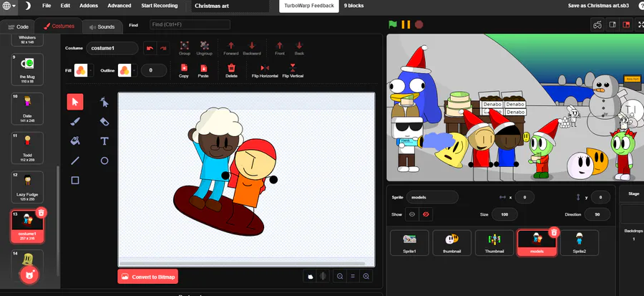Open the Edit menu
This screenshot has width=644, height=296.
point(65,6)
